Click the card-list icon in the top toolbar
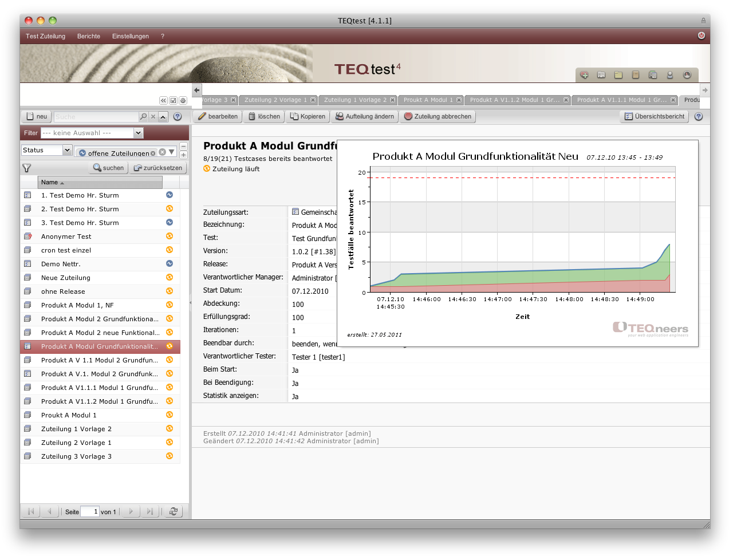This screenshot has height=560, width=733. [601, 75]
